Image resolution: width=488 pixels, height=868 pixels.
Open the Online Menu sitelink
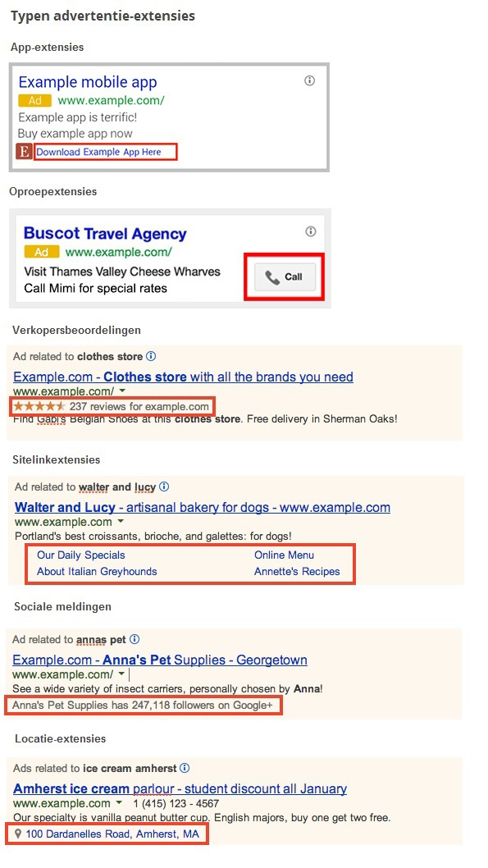[x=285, y=555]
